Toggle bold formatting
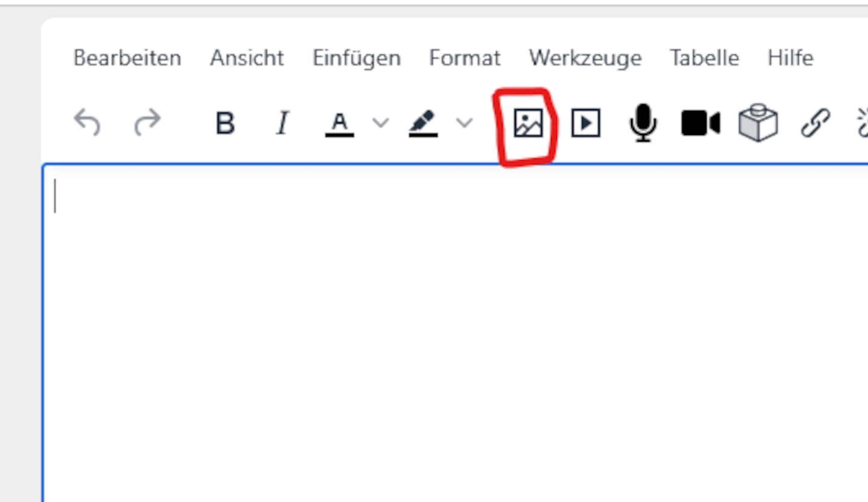The image size is (868, 502). click(225, 124)
